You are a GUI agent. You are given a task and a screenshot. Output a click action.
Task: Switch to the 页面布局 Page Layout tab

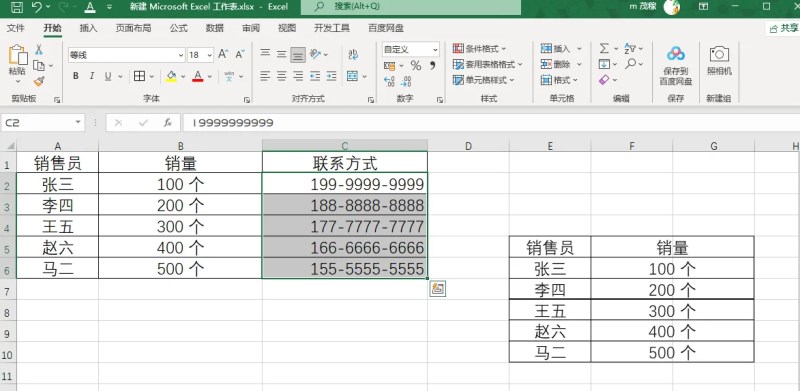click(134, 28)
